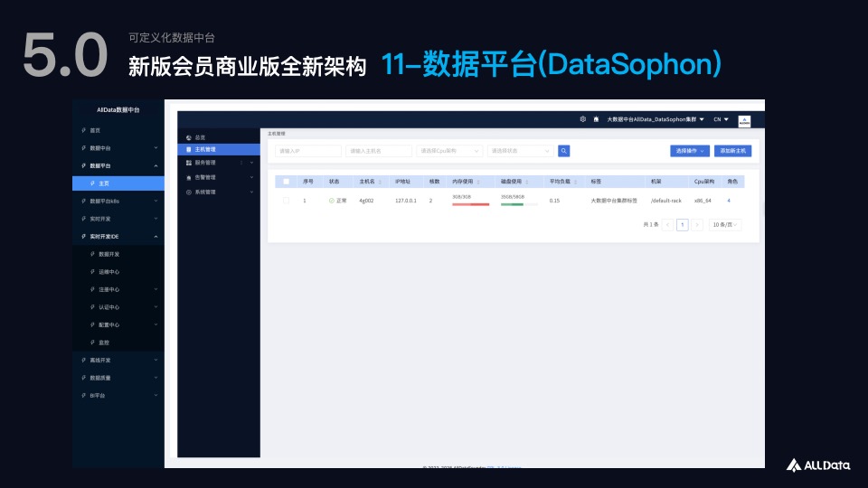
Task: Click the link icon beside 监控
Action: pos(92,343)
